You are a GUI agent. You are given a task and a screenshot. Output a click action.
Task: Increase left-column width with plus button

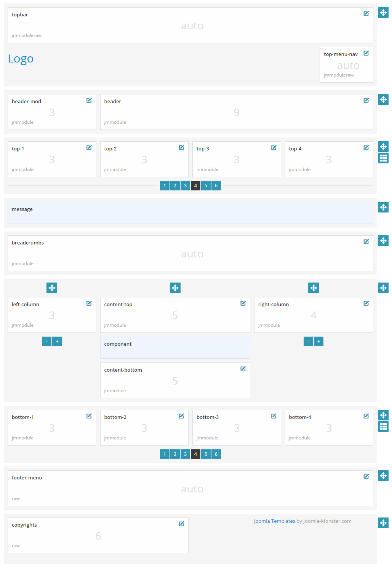(x=57, y=342)
